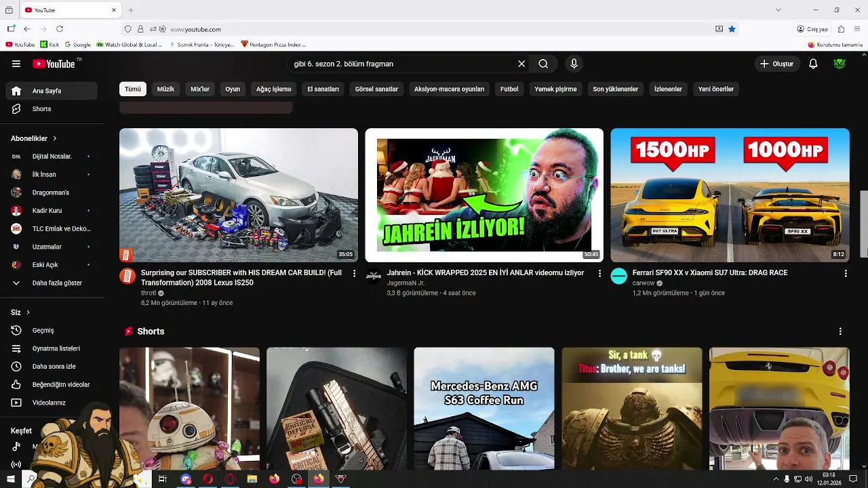Expand Daha fazla göster subscriptions
The height and width of the screenshot is (488, 868).
(x=52, y=283)
